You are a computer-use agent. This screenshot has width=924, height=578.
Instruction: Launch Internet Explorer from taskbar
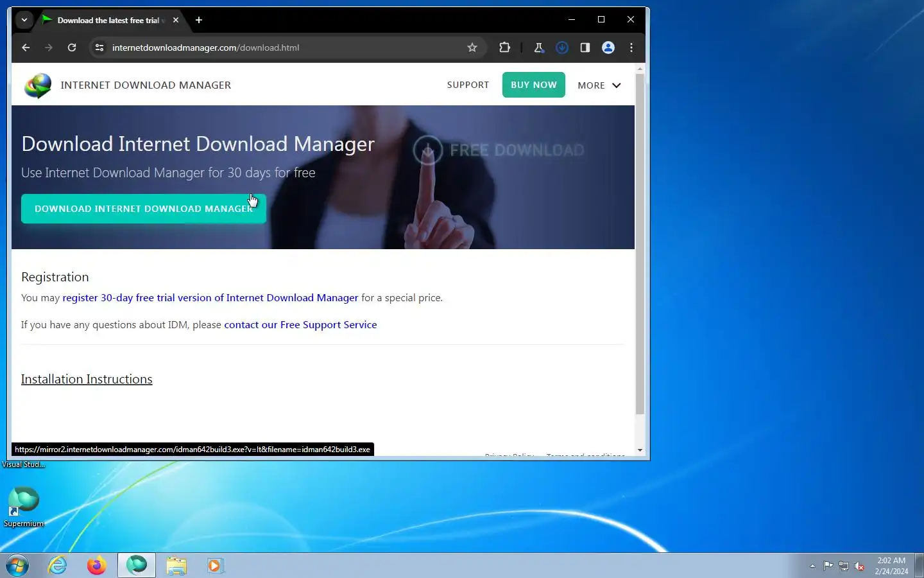58,566
